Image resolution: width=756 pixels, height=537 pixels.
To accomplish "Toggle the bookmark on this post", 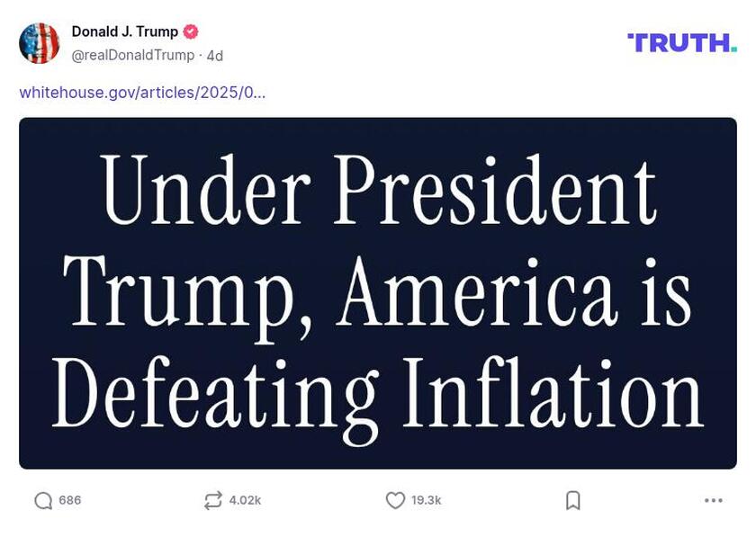I will tap(572, 502).
